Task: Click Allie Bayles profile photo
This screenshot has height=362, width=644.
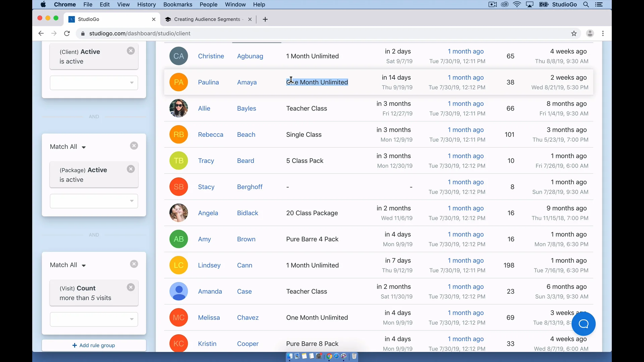Action: (x=178, y=108)
